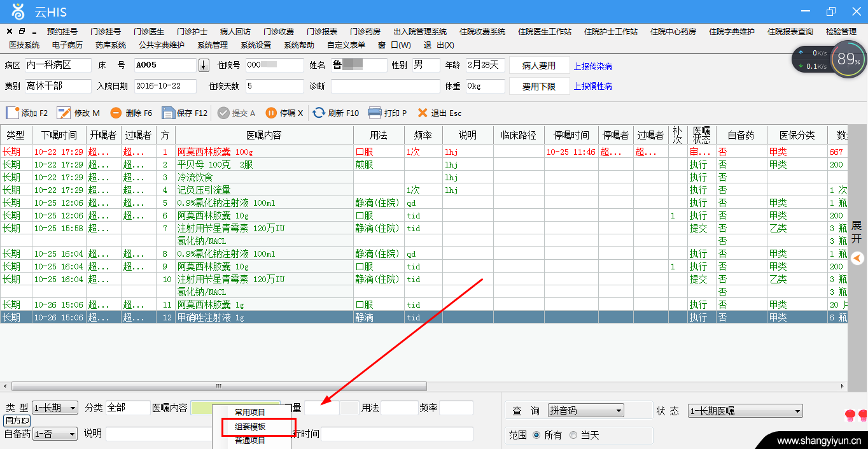
Task: Open 预约挂号 menu
Action: 62,31
